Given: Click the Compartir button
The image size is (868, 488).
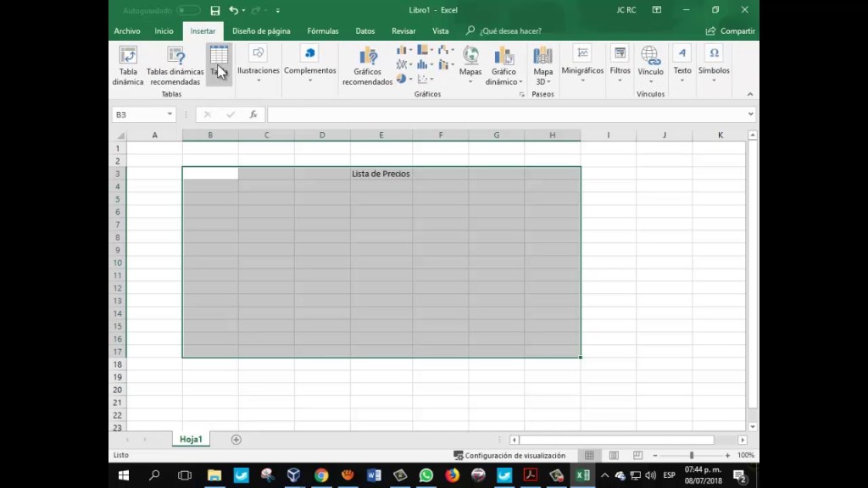Looking at the screenshot, I should [x=730, y=31].
